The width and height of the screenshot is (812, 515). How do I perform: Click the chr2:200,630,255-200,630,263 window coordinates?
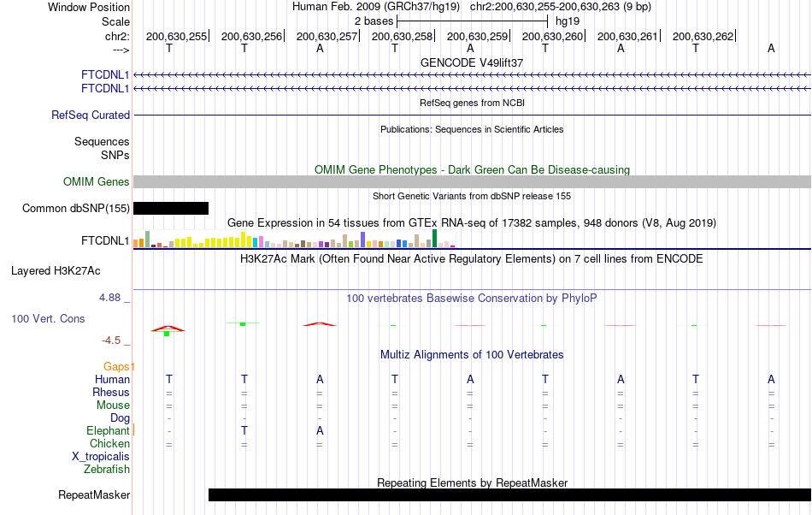coord(561,7)
